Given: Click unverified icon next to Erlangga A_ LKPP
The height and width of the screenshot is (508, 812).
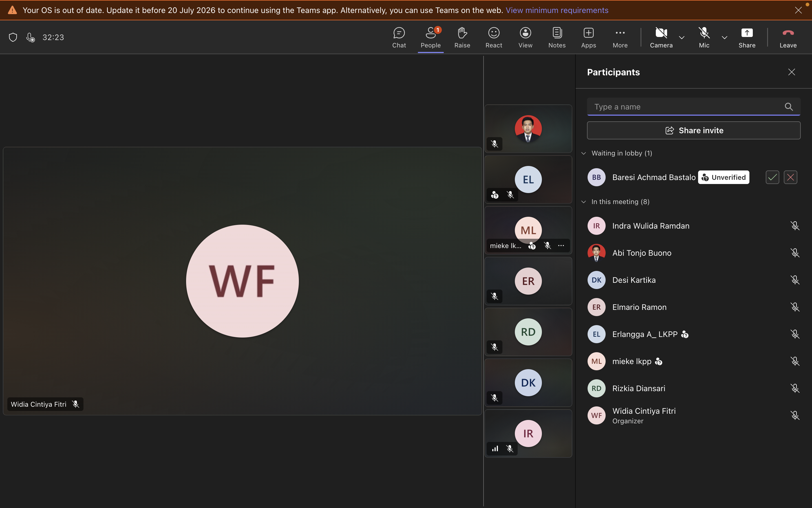Looking at the screenshot, I should [685, 334].
